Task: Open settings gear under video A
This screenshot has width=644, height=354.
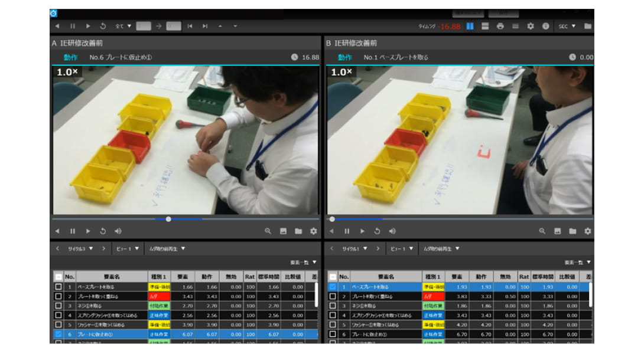Action: click(x=314, y=231)
